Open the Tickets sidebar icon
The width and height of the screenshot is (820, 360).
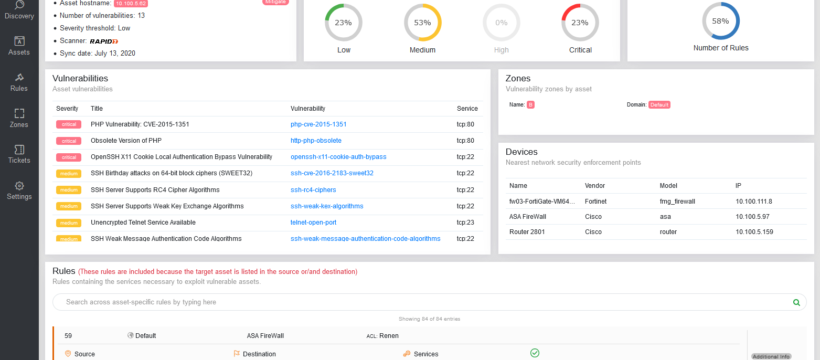coord(19,150)
